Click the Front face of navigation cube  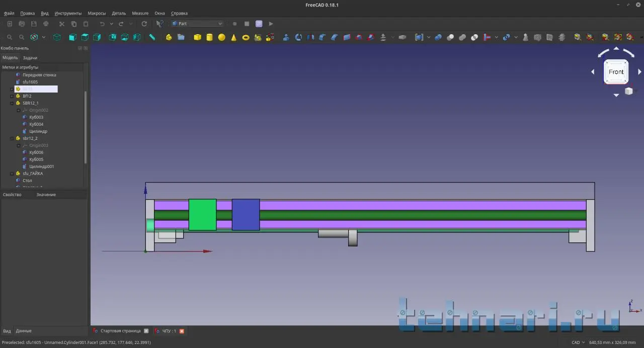pyautogui.click(x=616, y=72)
